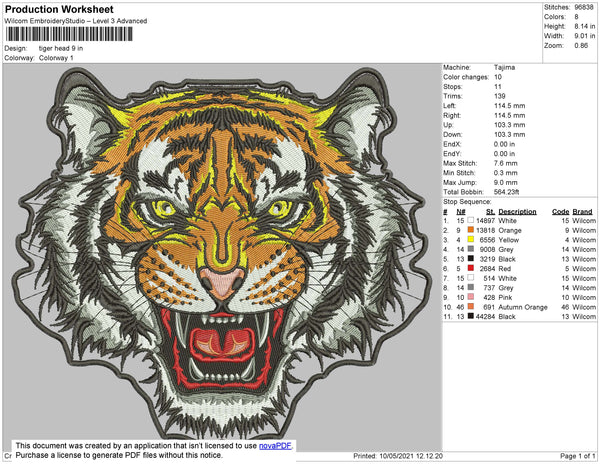Click the Up value '103.3 mm'
600x464 pixels.
[509, 125]
